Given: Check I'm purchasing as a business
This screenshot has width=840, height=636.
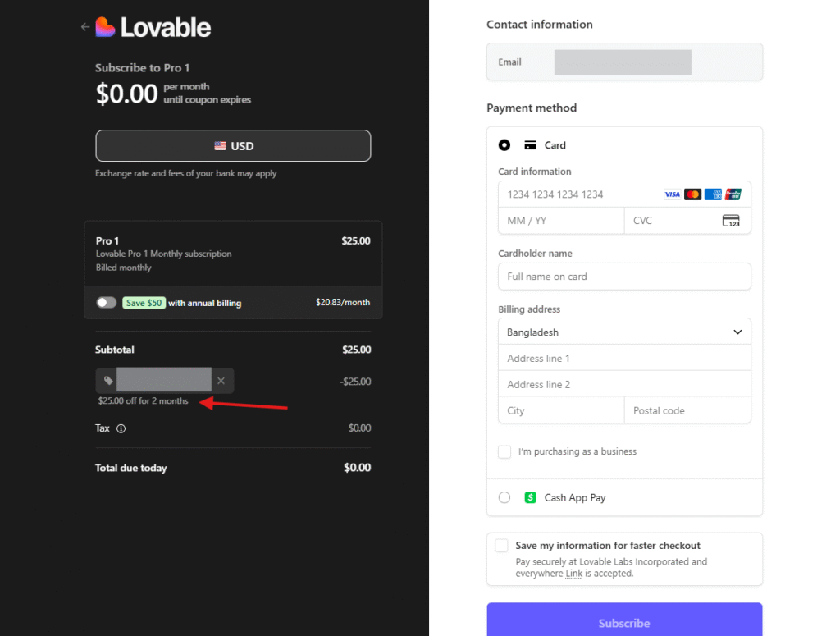Looking at the screenshot, I should (x=504, y=451).
